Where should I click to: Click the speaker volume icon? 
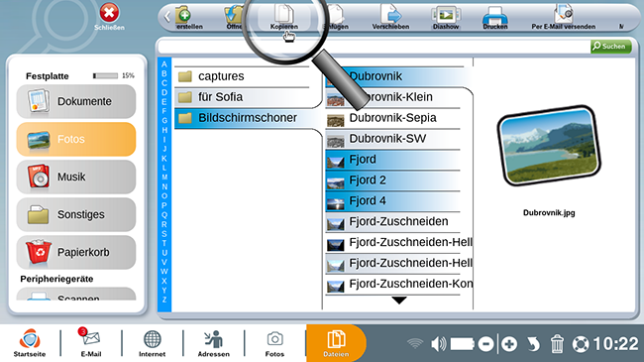pos(439,344)
